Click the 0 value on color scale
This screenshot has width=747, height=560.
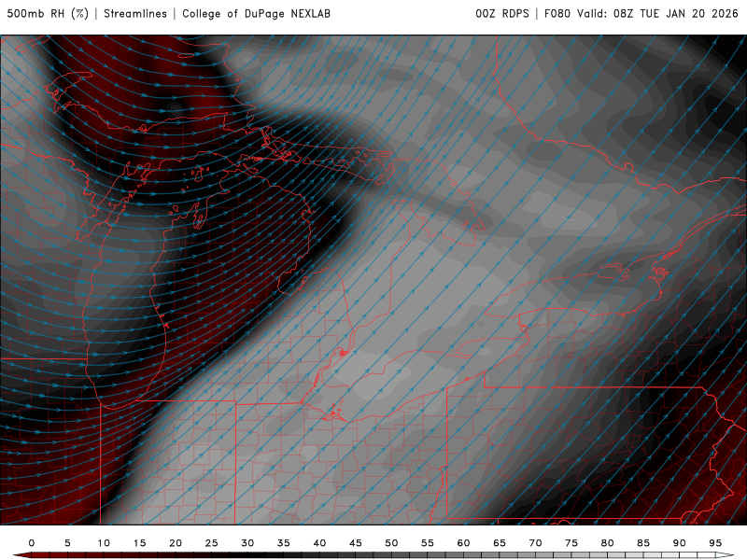32,543
